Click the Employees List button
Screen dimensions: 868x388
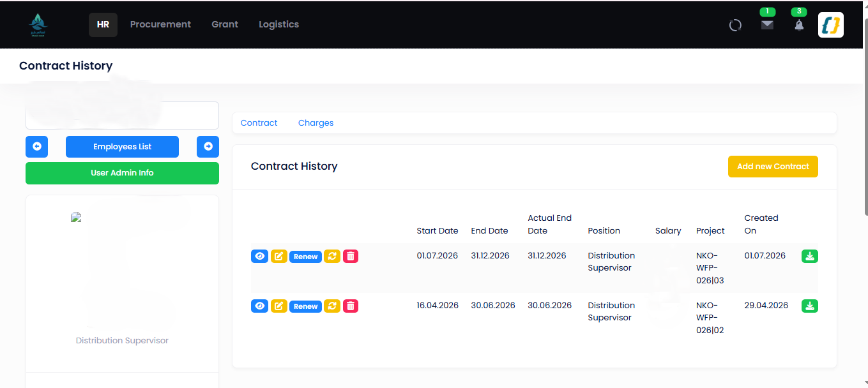pyautogui.click(x=122, y=147)
